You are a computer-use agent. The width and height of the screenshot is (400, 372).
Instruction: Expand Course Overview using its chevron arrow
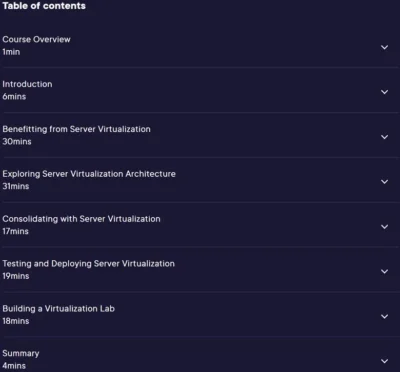pos(385,47)
